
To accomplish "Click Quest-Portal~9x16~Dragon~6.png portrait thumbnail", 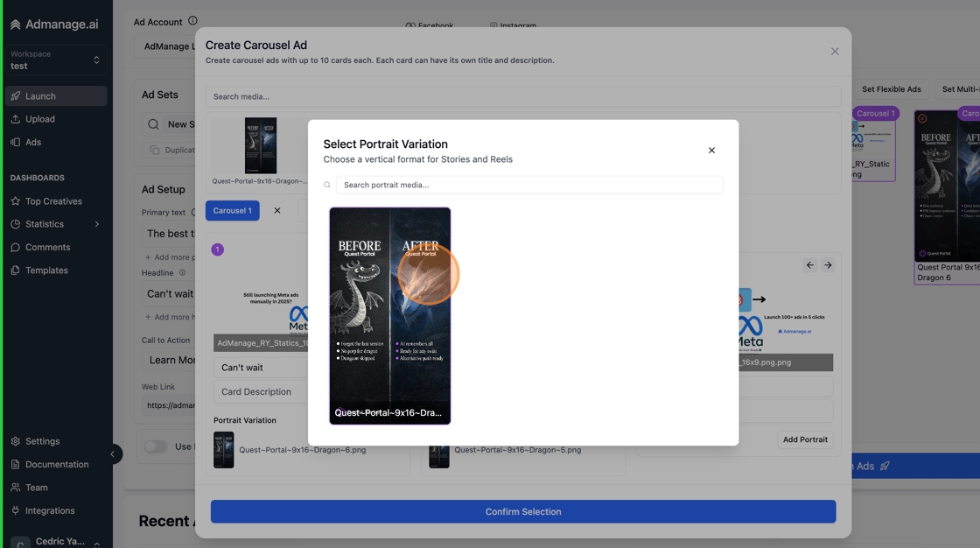I will (224, 450).
